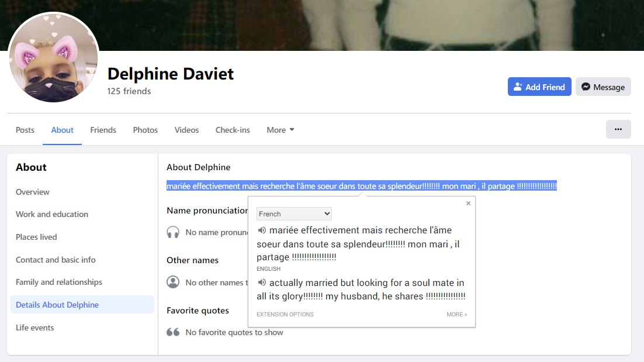
Task: Click "No favorite quotes to show" text
Action: [234, 332]
